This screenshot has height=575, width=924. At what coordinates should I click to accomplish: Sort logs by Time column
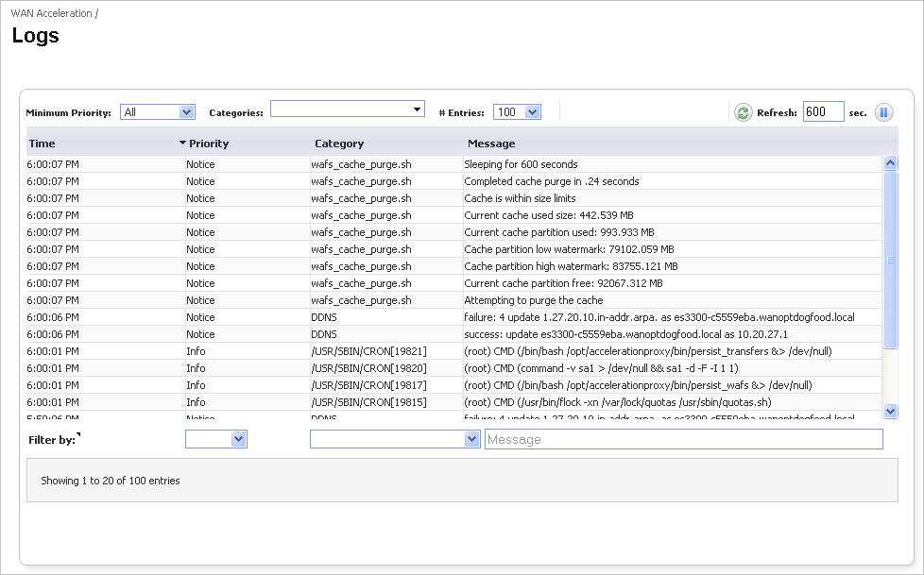[x=43, y=144]
